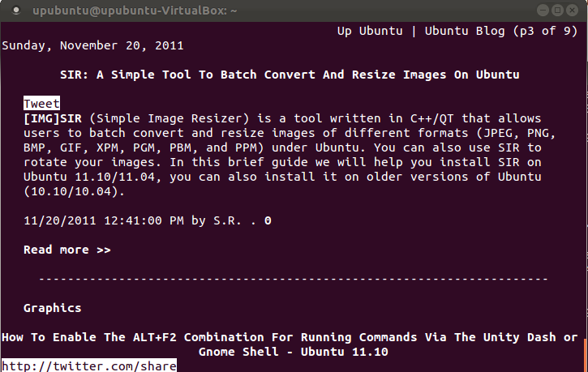Open the SIR batch convert article title
The width and height of the screenshot is (588, 372).
point(290,75)
